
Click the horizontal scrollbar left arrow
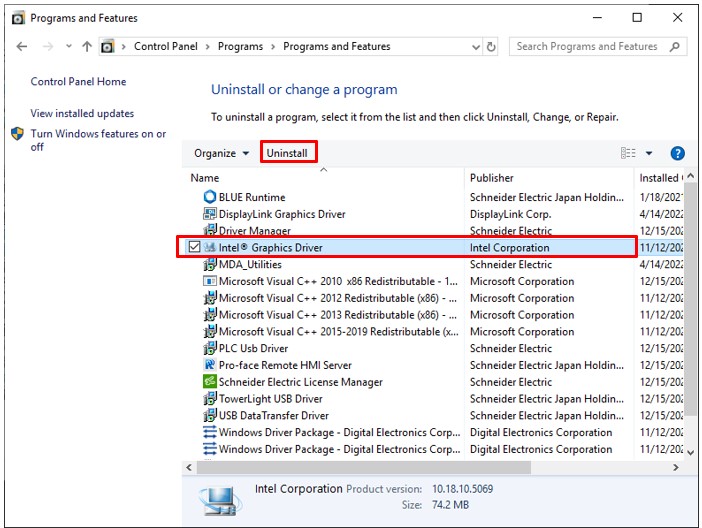coord(189,468)
